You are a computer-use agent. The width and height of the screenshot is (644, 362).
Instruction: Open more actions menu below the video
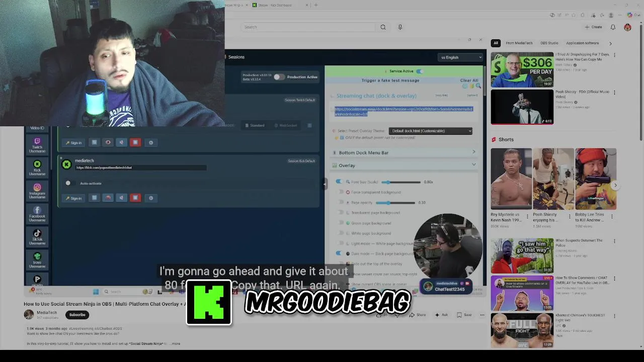coord(482,315)
